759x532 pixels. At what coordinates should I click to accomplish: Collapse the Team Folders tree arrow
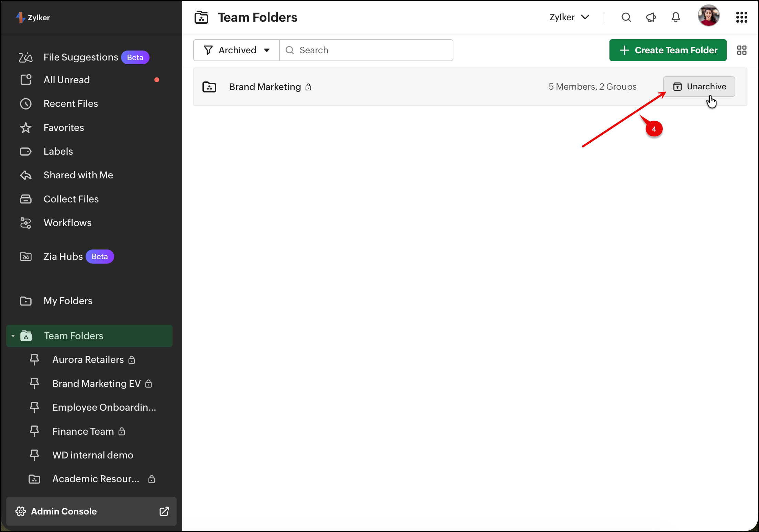click(13, 336)
